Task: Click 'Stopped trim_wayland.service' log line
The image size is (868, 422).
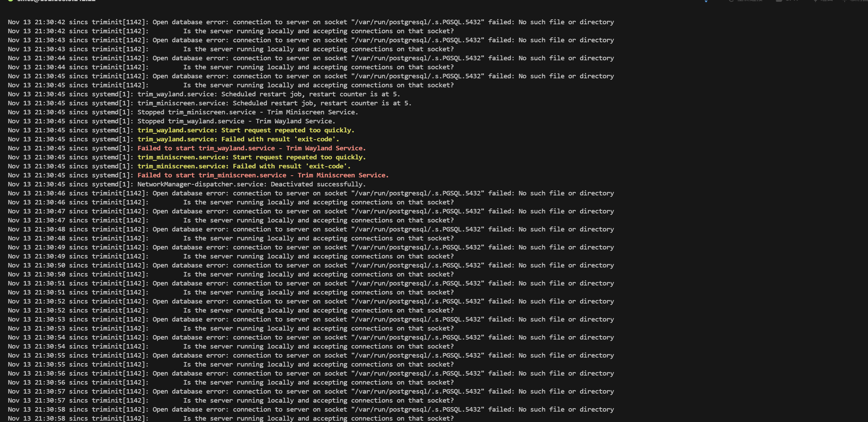Action: coord(236,121)
